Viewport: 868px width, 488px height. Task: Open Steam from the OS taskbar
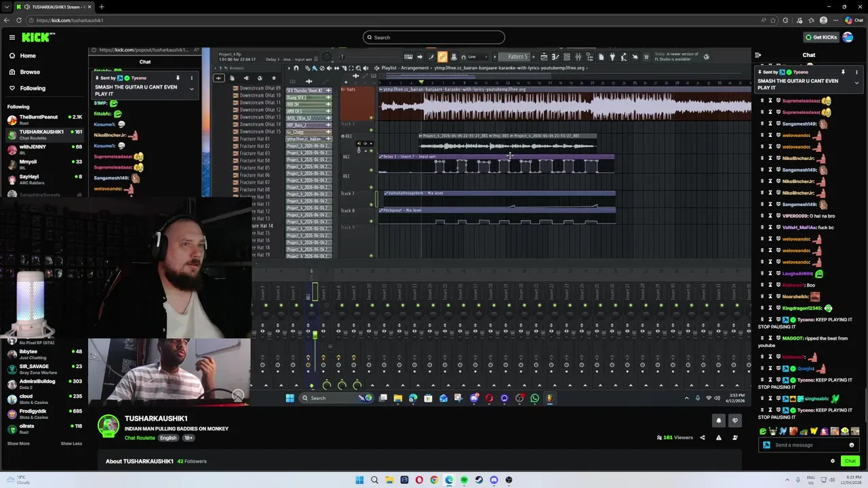coord(479,480)
